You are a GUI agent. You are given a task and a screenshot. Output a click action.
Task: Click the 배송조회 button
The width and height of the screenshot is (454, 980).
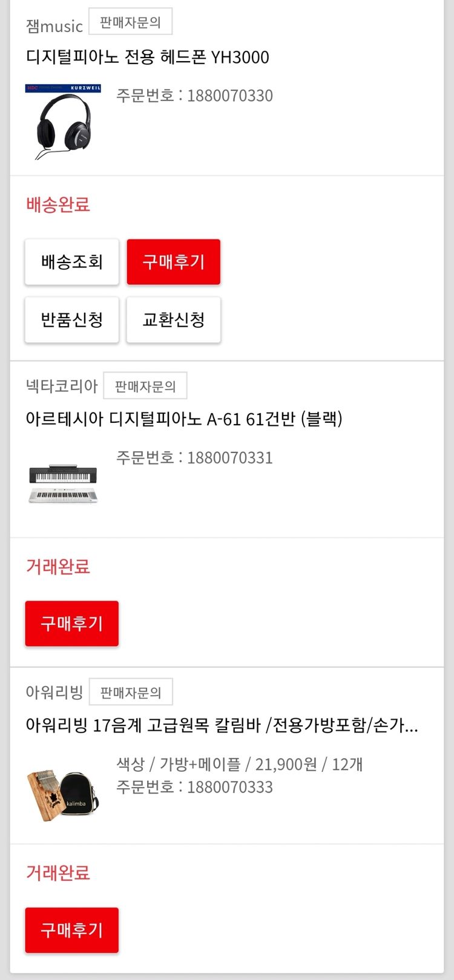pos(71,262)
